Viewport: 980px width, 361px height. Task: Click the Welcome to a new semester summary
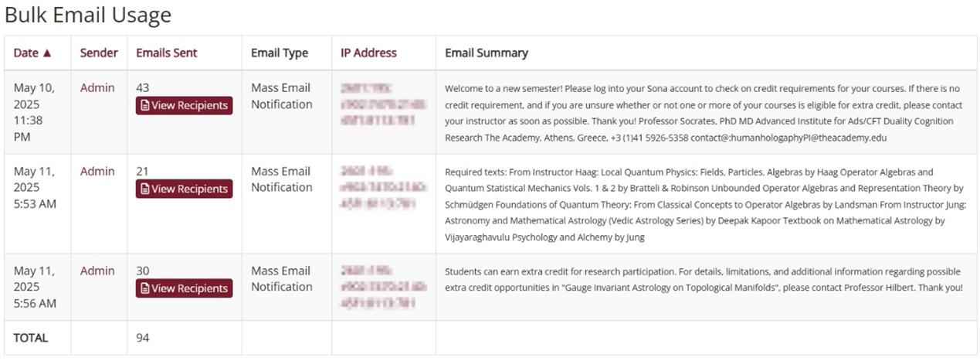click(703, 113)
